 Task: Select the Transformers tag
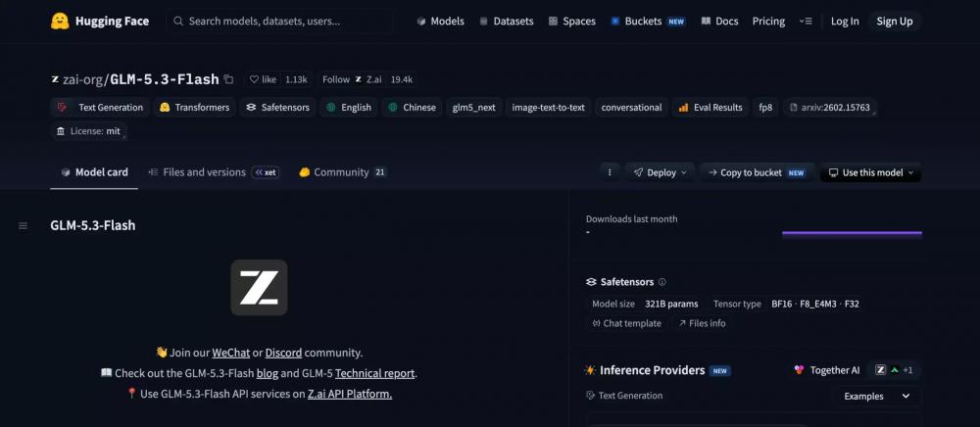point(194,108)
